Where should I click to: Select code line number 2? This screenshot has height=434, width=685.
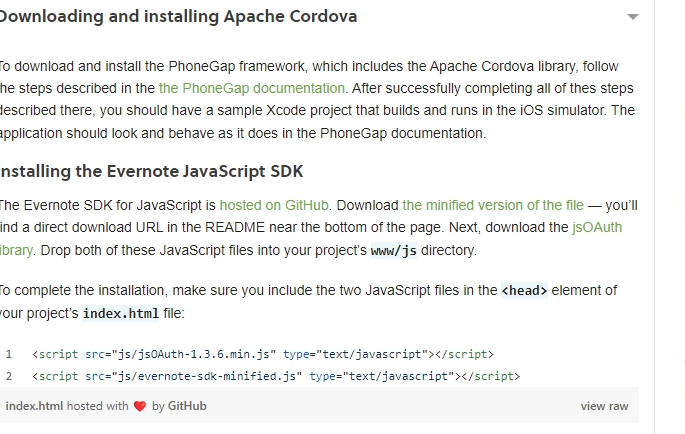[x=9, y=376]
